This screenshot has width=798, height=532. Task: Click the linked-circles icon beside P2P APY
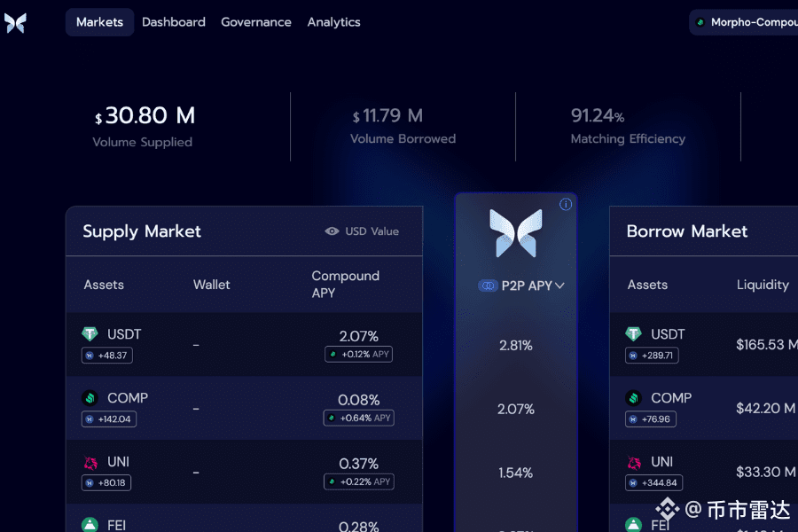click(488, 286)
